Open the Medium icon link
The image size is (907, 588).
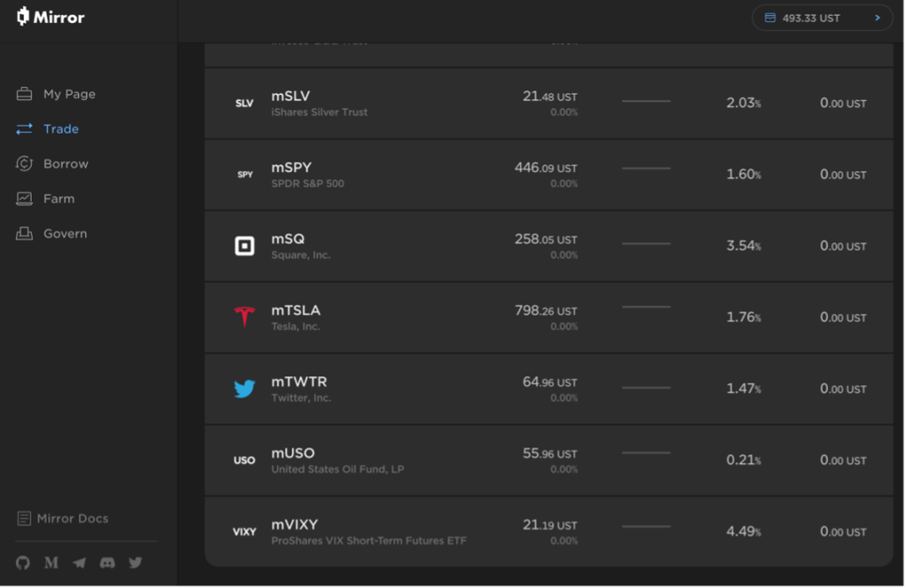point(50,563)
